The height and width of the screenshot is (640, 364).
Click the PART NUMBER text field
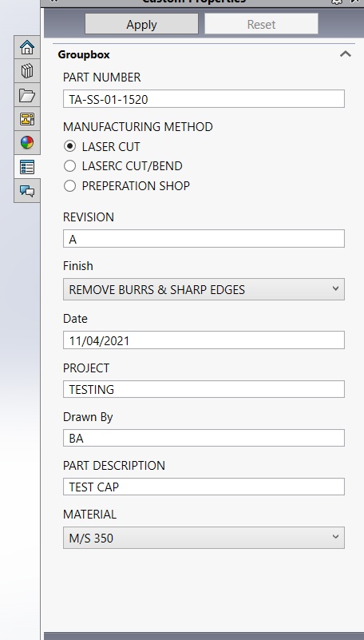[x=204, y=99]
